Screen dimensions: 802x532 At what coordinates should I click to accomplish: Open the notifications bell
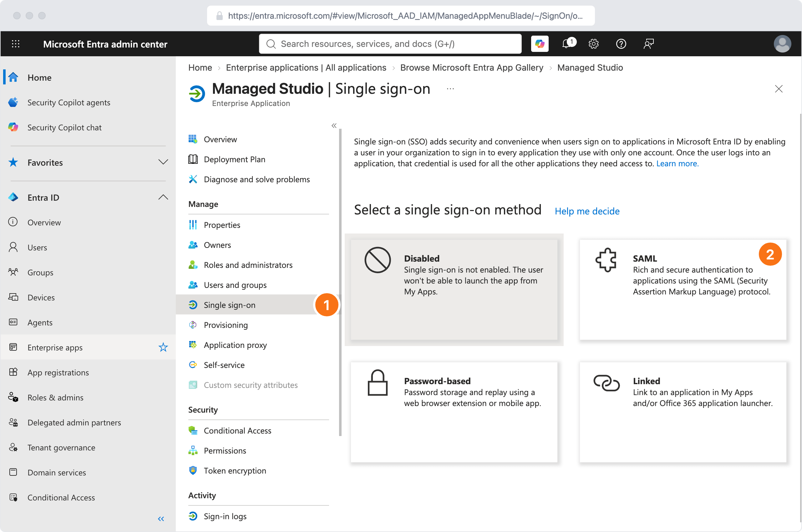[x=567, y=44]
